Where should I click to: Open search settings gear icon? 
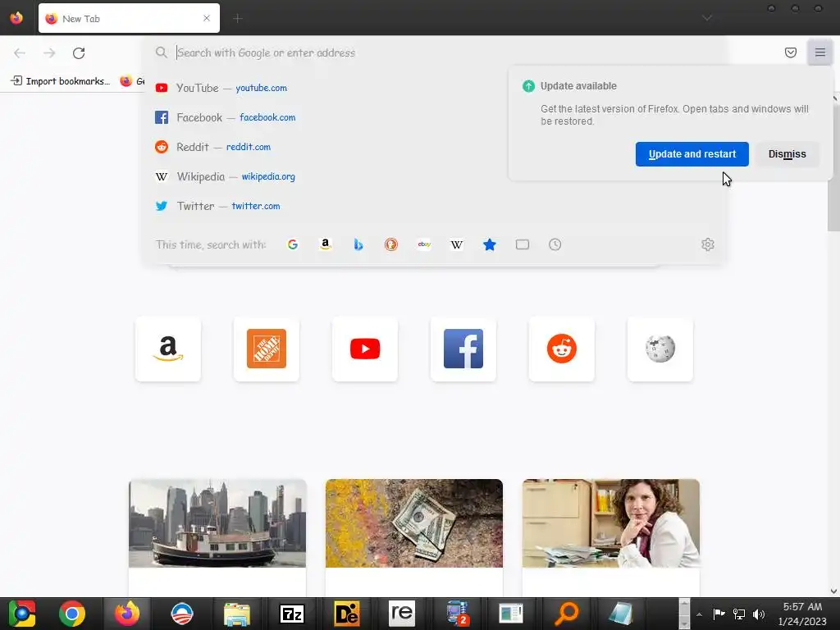coord(708,244)
